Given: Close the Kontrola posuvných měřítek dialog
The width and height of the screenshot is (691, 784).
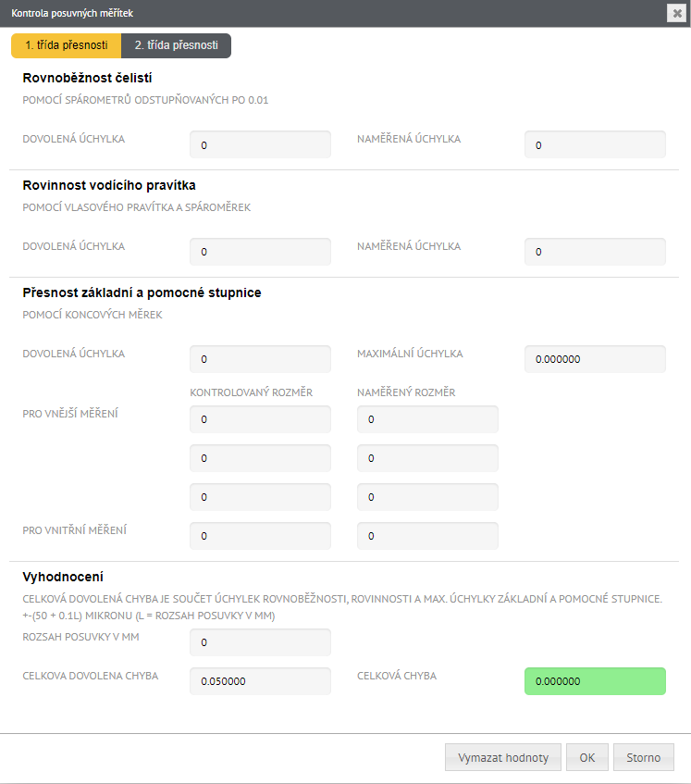Looking at the screenshot, I should click(x=676, y=13).
